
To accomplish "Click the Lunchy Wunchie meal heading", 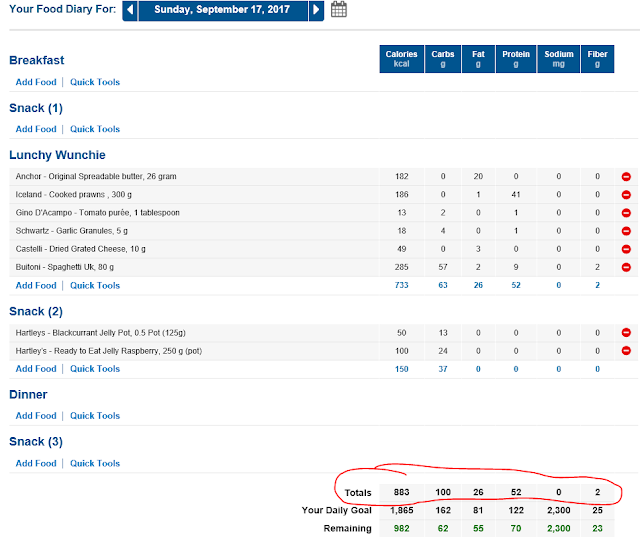I will tap(57, 155).
